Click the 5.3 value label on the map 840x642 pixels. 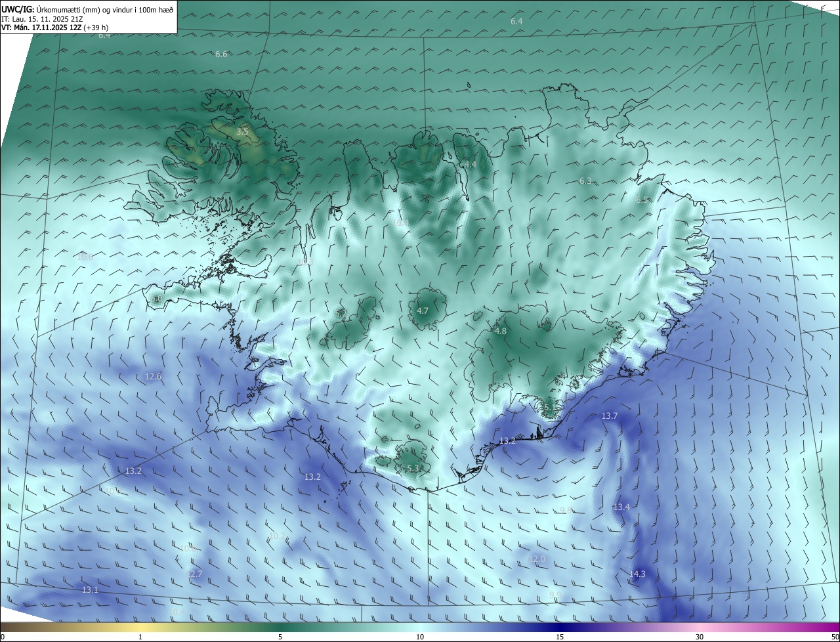413,468
